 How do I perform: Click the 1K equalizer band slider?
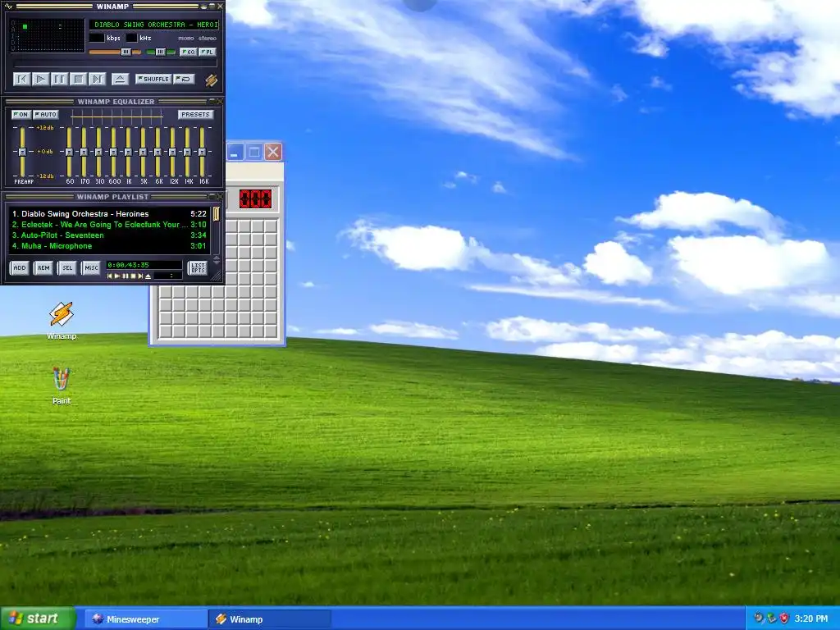point(128,152)
